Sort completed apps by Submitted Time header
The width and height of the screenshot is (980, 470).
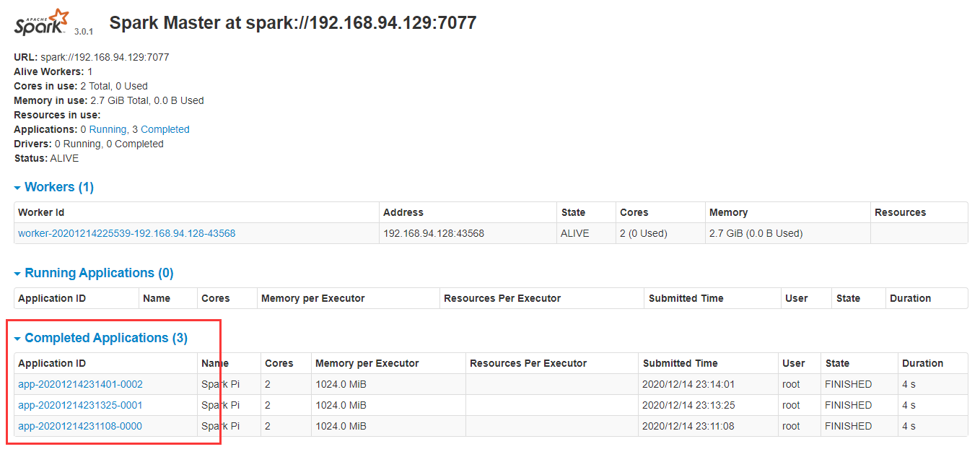point(680,363)
